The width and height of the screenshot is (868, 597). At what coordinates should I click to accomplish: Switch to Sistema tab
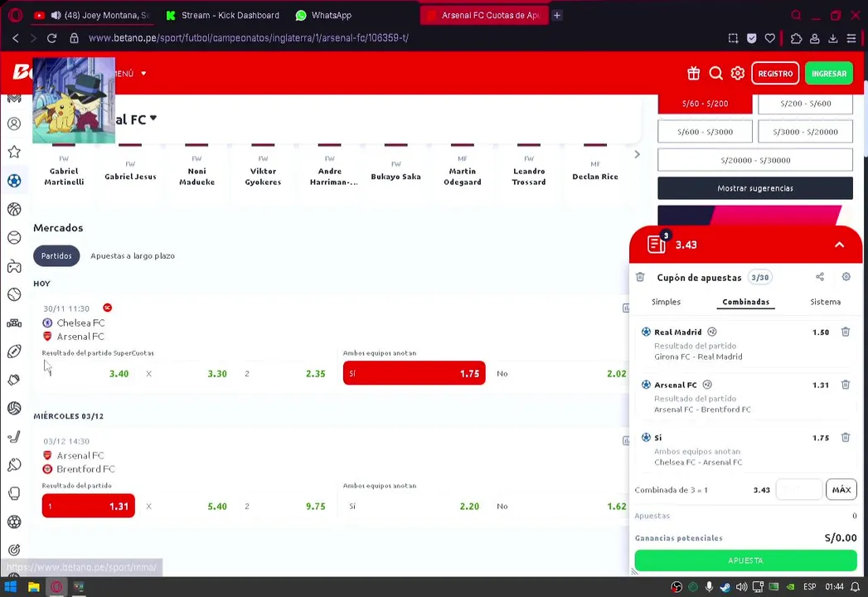pos(825,302)
